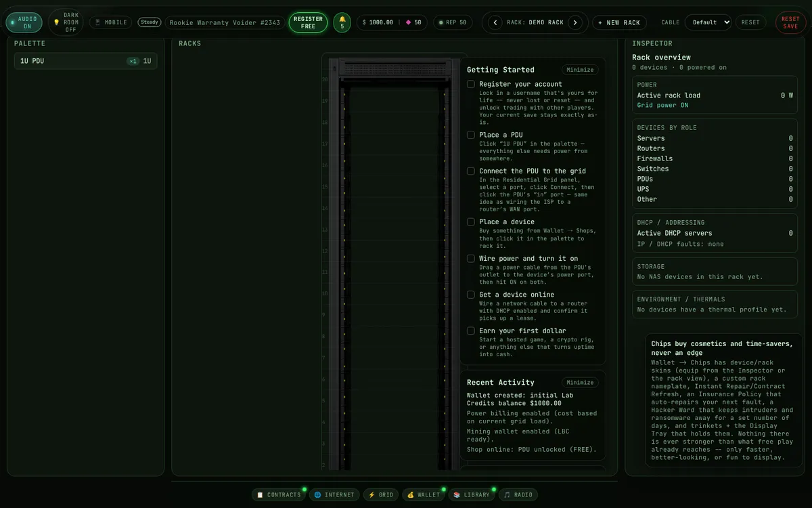Click the Steady status badge

click(150, 22)
